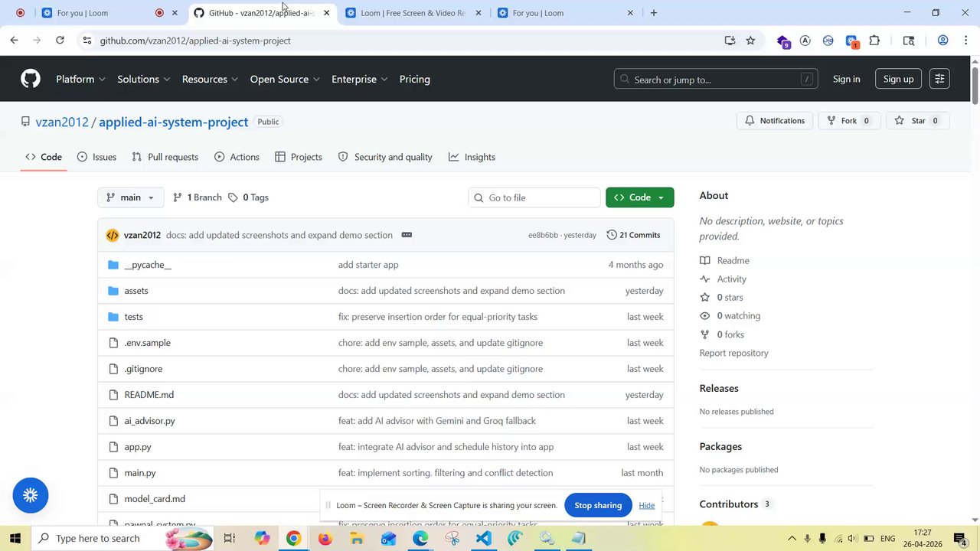The height and width of the screenshot is (551, 980).
Task: Switch to the Insights tab
Action: 472,157
